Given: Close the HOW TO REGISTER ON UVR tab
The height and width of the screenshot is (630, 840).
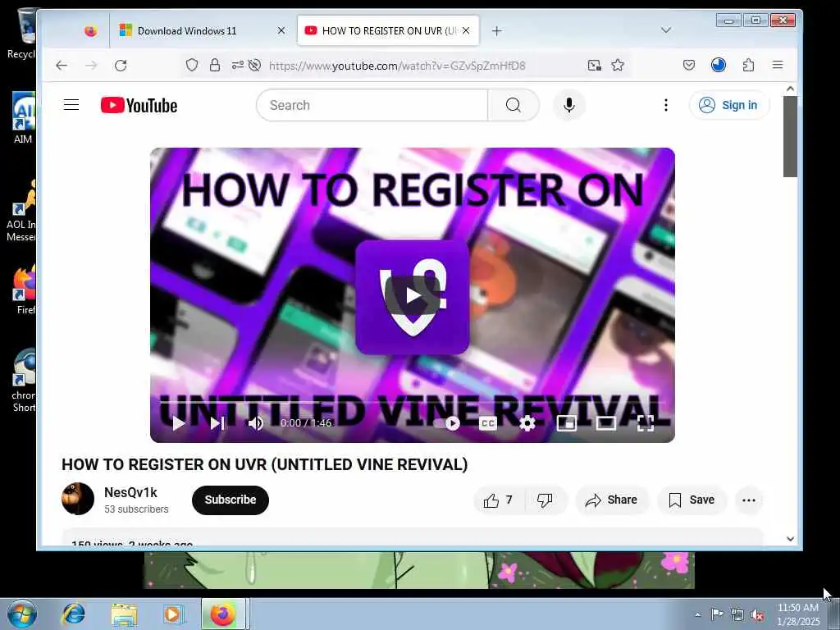Looking at the screenshot, I should 466,31.
